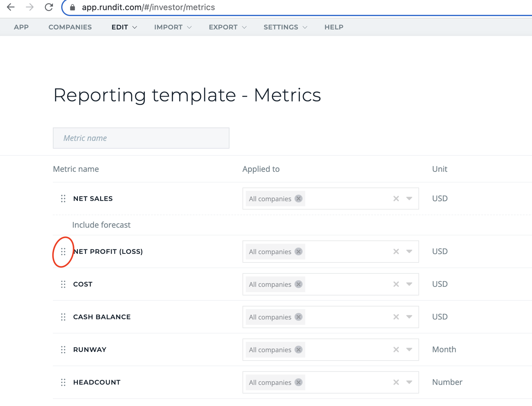Select the drag handle for RUNWAY
Image resolution: width=532 pixels, height=406 pixels.
click(63, 350)
